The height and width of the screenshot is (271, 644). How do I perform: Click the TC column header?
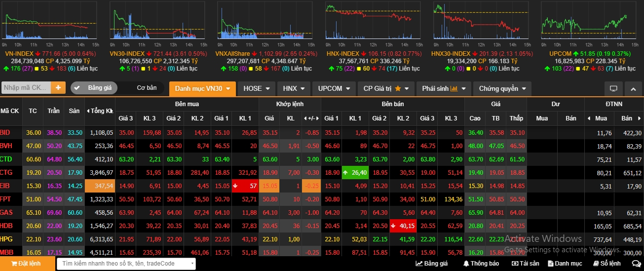33,111
